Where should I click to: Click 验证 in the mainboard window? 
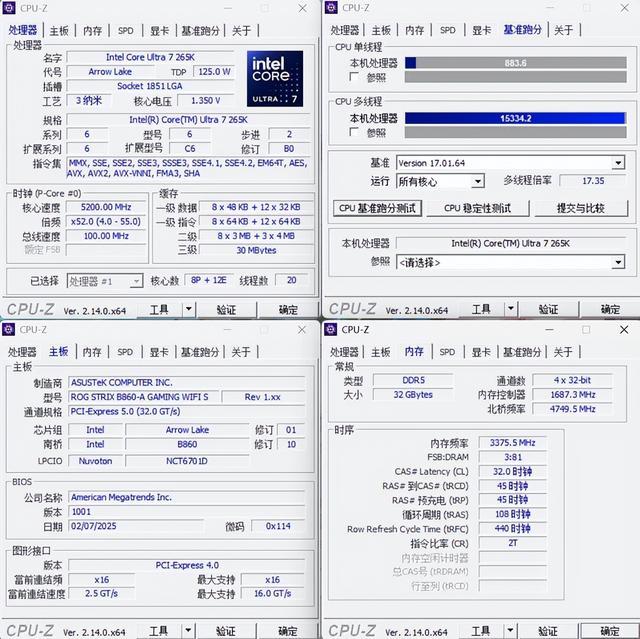[226, 631]
